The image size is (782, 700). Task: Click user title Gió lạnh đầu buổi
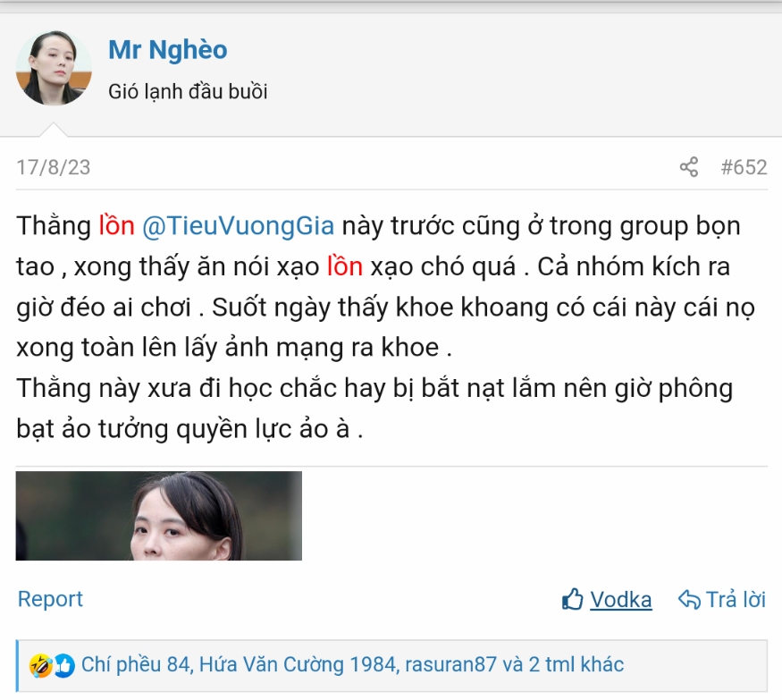(x=188, y=92)
